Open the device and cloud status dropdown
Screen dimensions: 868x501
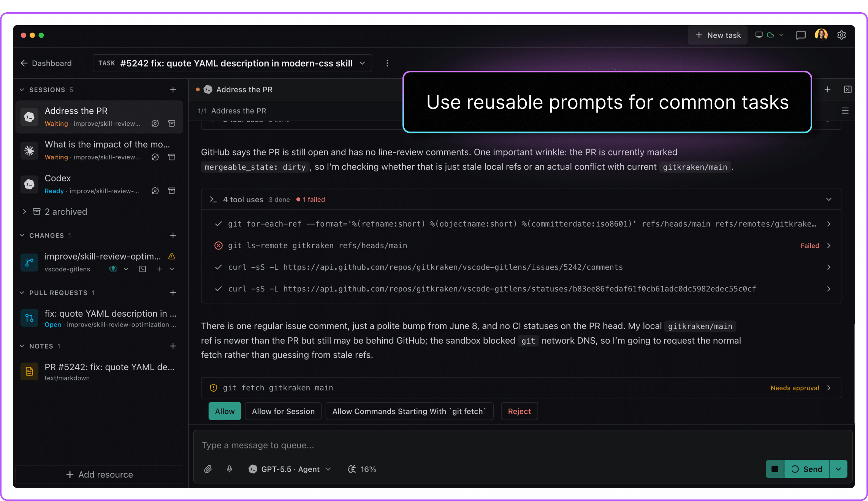[769, 35]
